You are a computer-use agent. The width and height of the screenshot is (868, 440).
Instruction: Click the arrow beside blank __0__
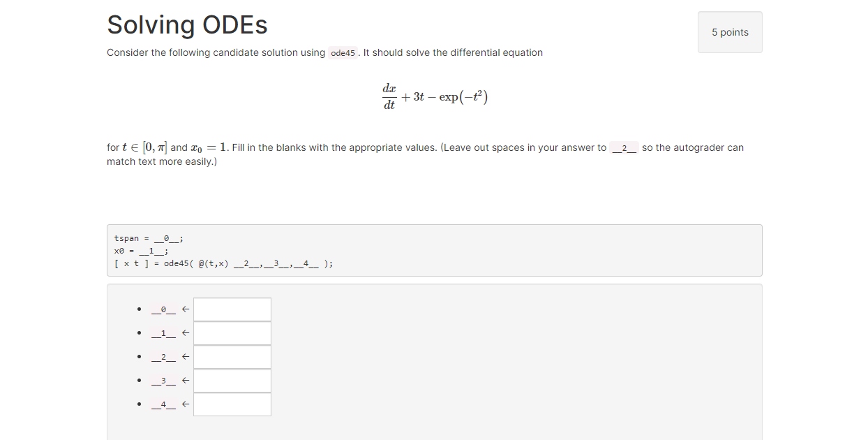pyautogui.click(x=185, y=309)
